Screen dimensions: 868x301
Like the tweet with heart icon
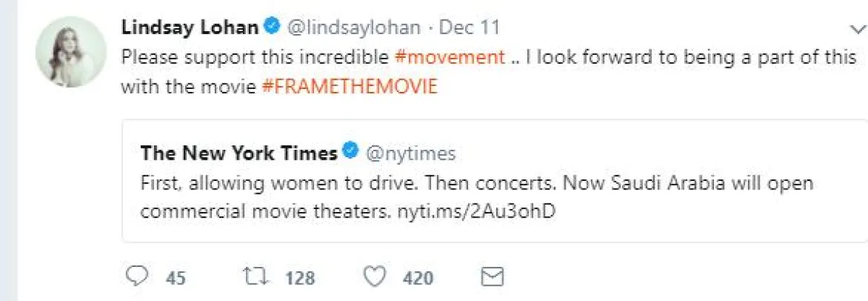pyautogui.click(x=375, y=278)
